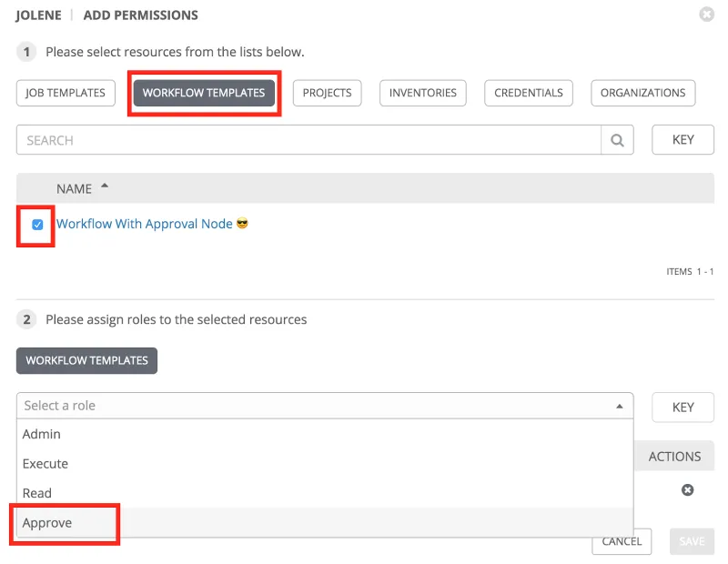The width and height of the screenshot is (728, 564).
Task: Collapse the Select a role dropdown
Action: click(619, 407)
